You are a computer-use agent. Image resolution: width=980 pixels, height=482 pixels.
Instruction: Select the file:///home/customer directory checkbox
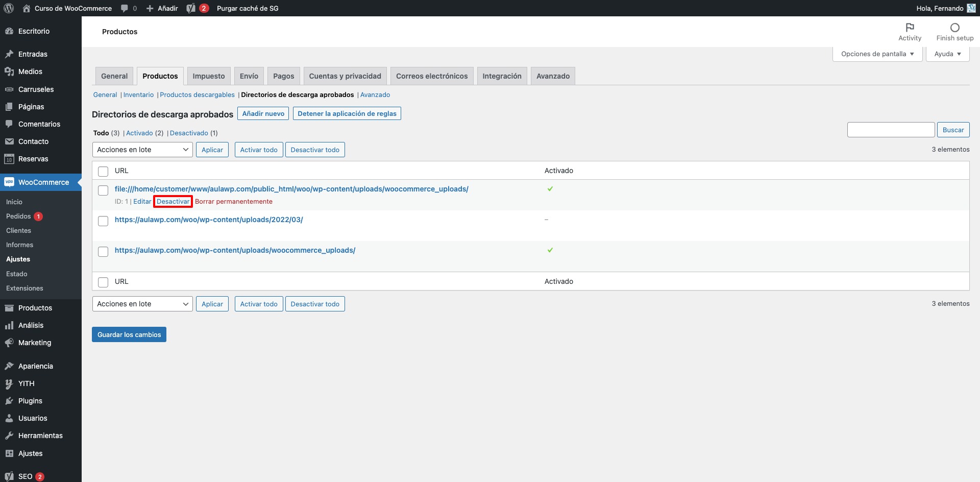[103, 190]
